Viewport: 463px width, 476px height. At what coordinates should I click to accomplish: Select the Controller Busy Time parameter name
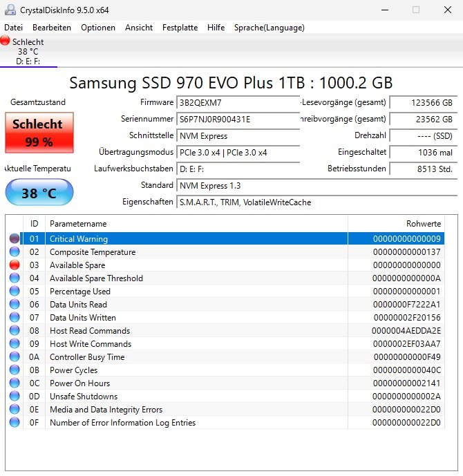(87, 357)
